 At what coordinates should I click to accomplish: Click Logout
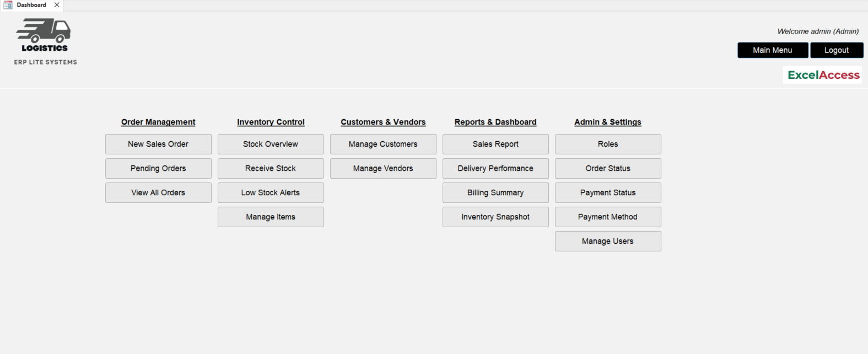[x=837, y=50]
